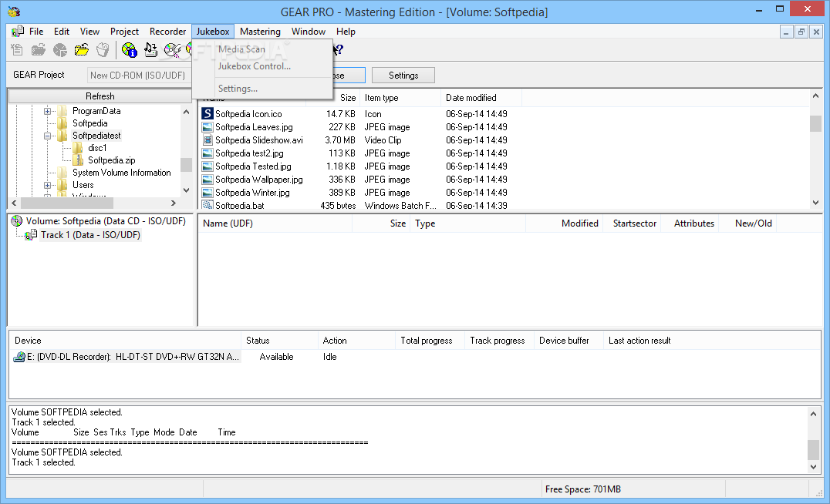830x504 pixels.
Task: Click file list scrollbar down arrow
Action: point(815,203)
